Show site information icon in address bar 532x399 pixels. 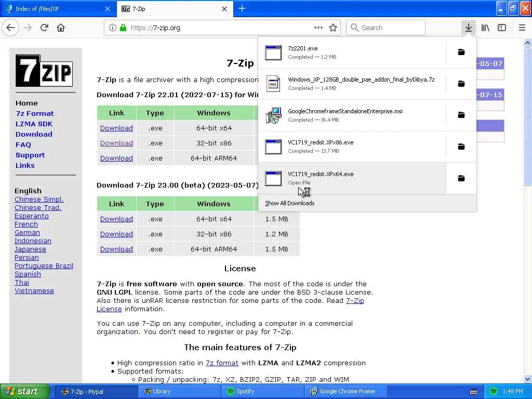pyautogui.click(x=112, y=28)
